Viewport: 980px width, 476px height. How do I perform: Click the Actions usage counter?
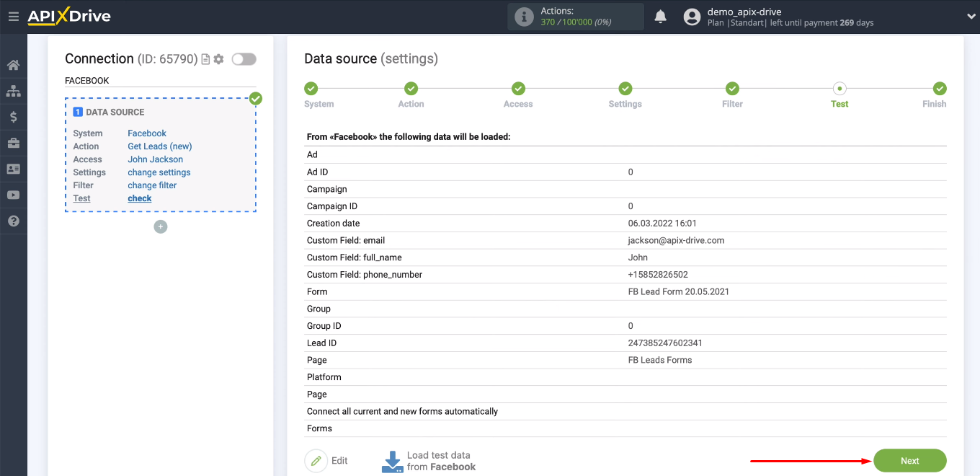(x=575, y=16)
